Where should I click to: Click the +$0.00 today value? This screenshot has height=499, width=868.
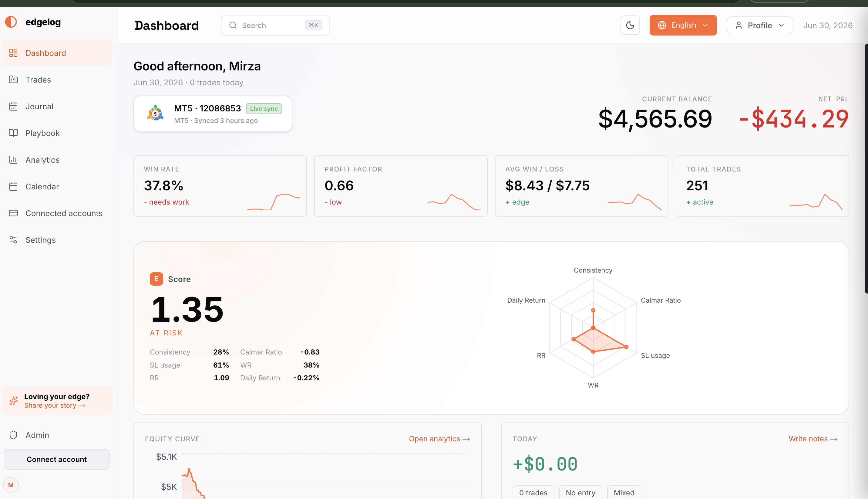pyautogui.click(x=545, y=464)
